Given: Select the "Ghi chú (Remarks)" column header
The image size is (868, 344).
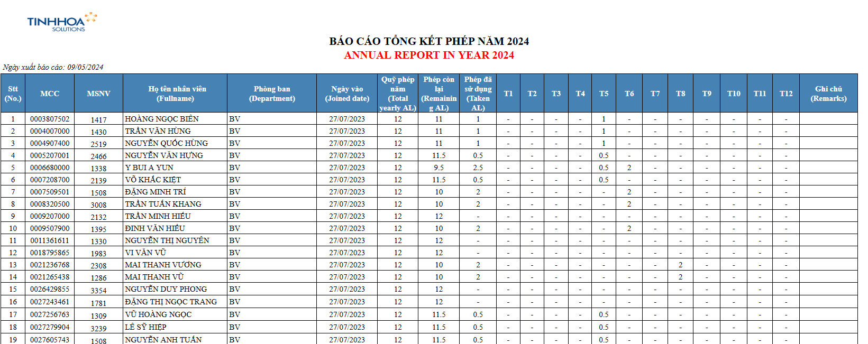Looking at the screenshot, I should click(828, 94).
